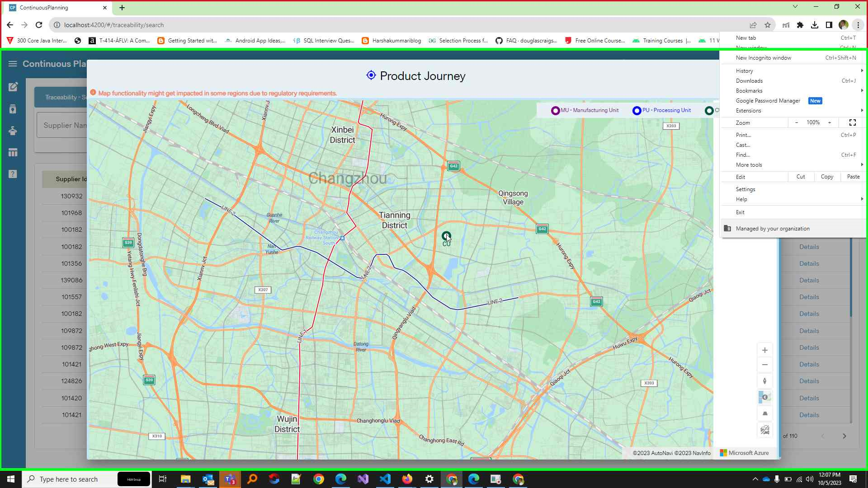Open the second sidebar container icon

(13, 109)
